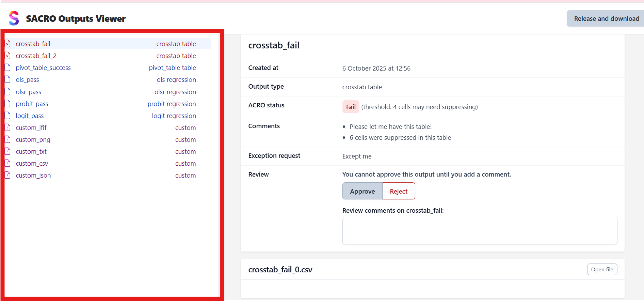This screenshot has height=301, width=644.
Task: Select logit_pass in the outputs list
Action: click(x=30, y=116)
